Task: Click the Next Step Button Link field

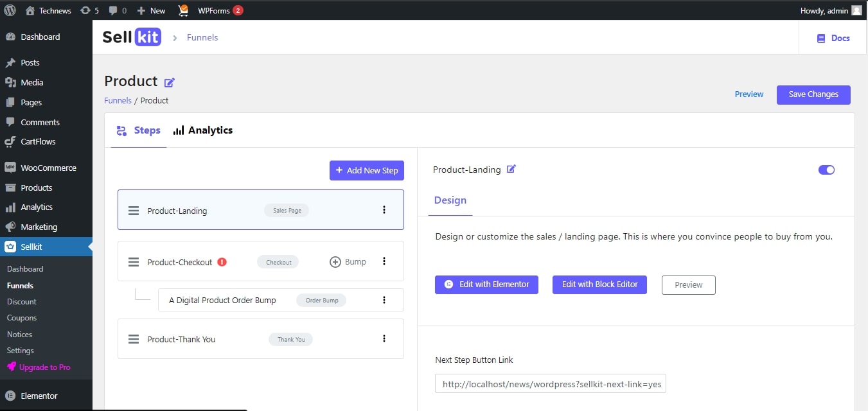Action: point(551,384)
